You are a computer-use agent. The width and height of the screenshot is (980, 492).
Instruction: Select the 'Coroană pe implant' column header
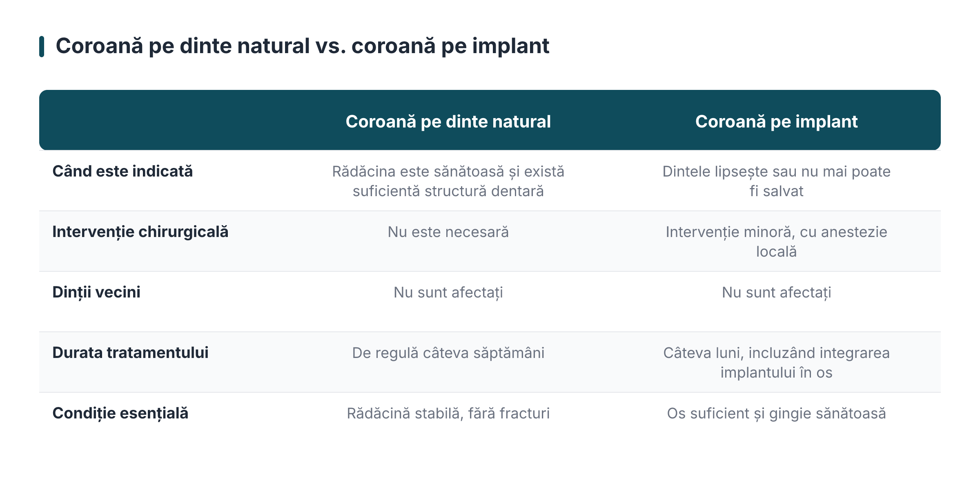[x=776, y=122]
